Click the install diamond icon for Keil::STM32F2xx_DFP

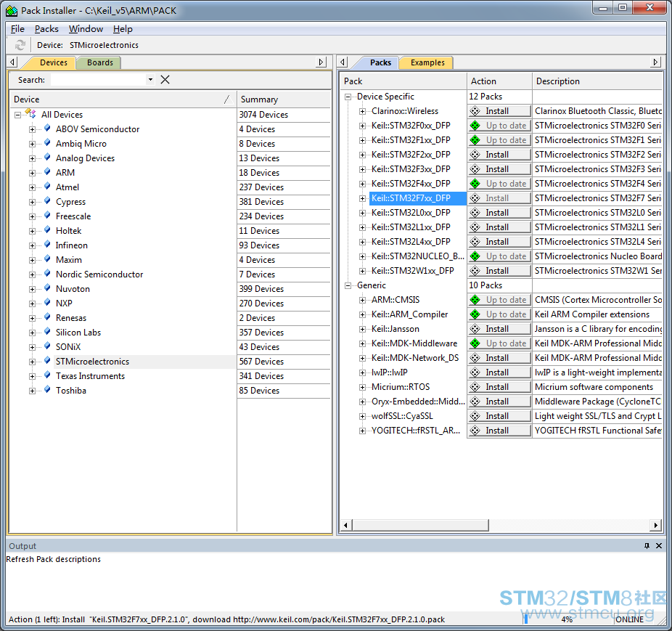(x=475, y=155)
